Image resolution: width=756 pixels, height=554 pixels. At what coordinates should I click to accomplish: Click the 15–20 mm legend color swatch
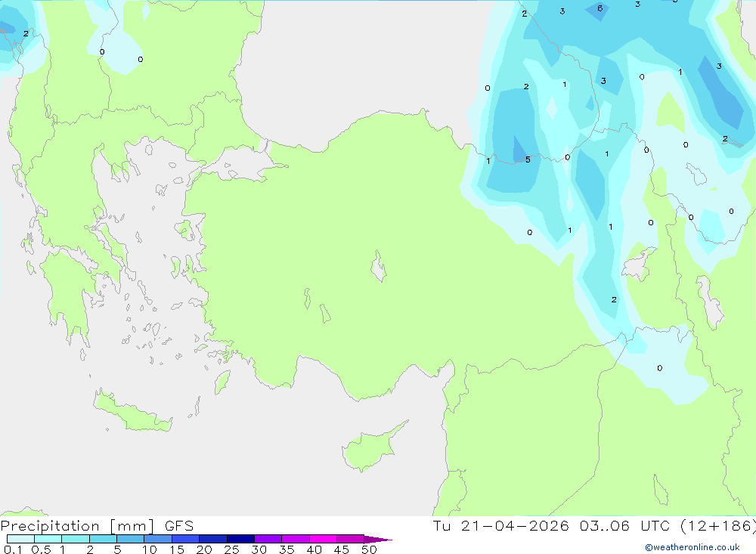(x=186, y=539)
